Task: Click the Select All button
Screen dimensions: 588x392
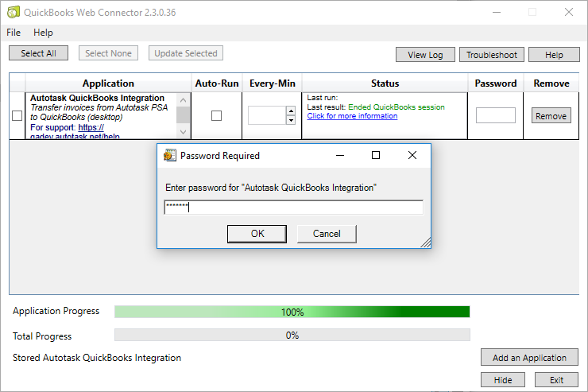Action: pyautogui.click(x=39, y=53)
